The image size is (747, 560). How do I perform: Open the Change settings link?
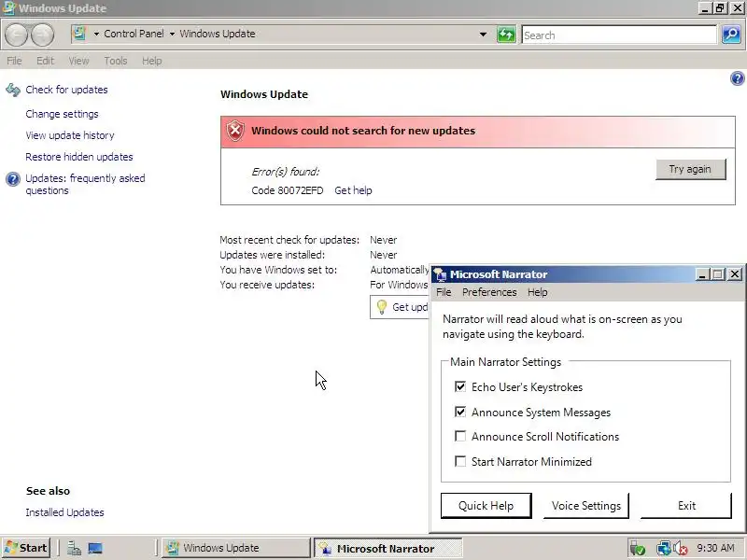click(62, 114)
